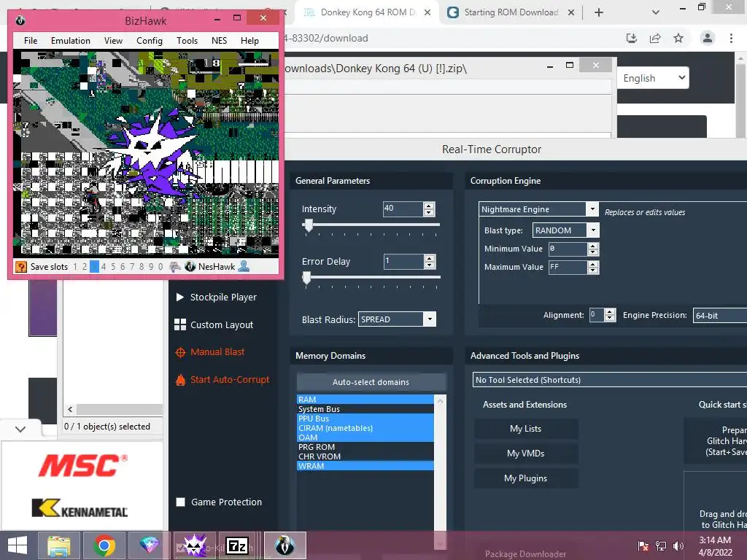This screenshot has width=747, height=560.
Task: Open the No Tool Selected dropdown
Action: tap(610, 379)
